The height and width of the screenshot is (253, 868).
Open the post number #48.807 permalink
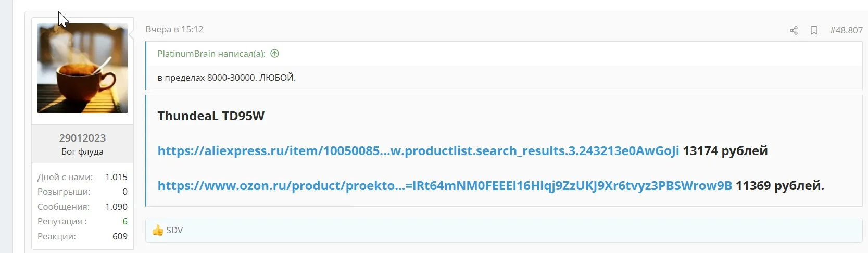click(x=846, y=30)
